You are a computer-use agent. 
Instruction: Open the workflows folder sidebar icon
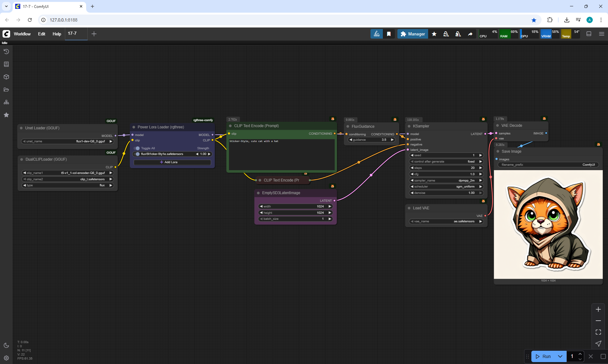6,89
